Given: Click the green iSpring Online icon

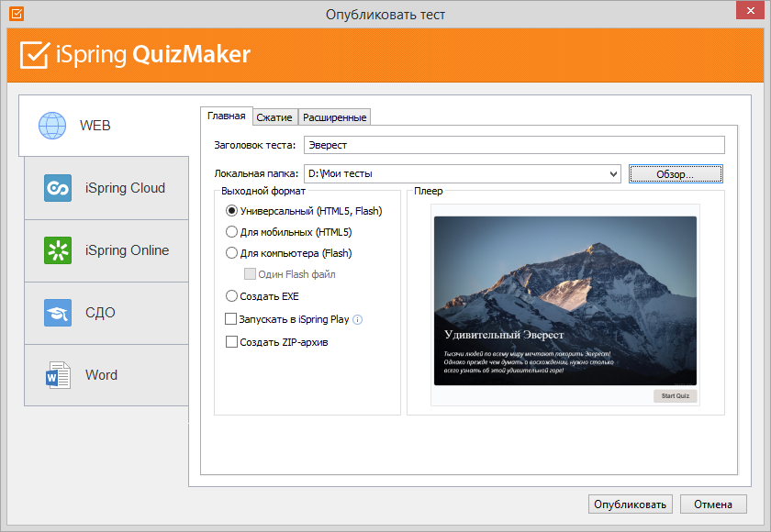Looking at the screenshot, I should coord(58,250).
